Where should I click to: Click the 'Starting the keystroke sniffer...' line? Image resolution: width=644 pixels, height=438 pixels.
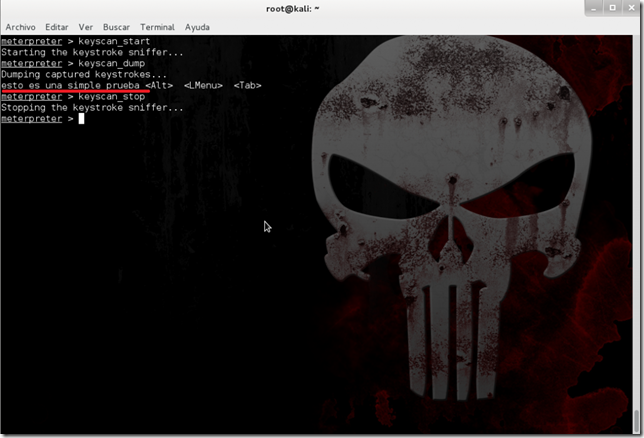(x=92, y=52)
